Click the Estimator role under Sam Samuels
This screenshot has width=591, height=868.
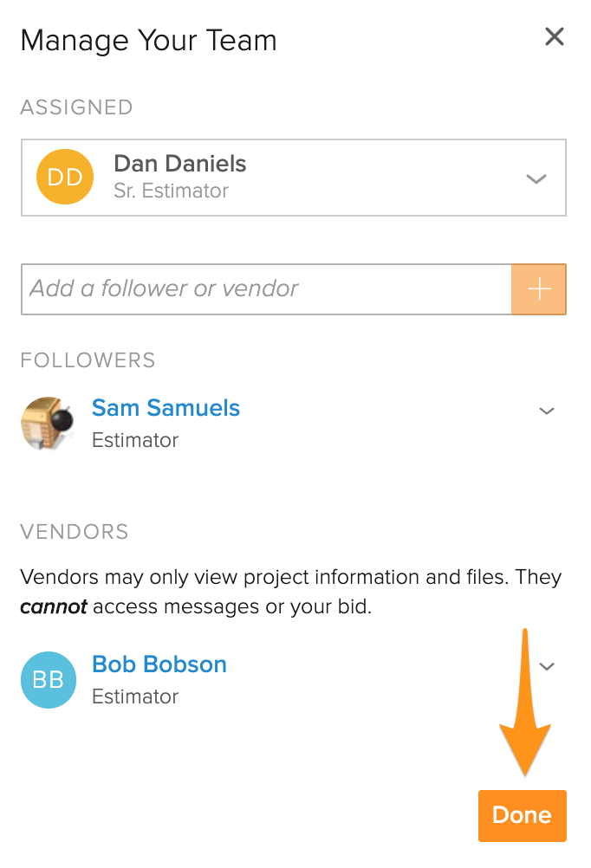pos(135,440)
